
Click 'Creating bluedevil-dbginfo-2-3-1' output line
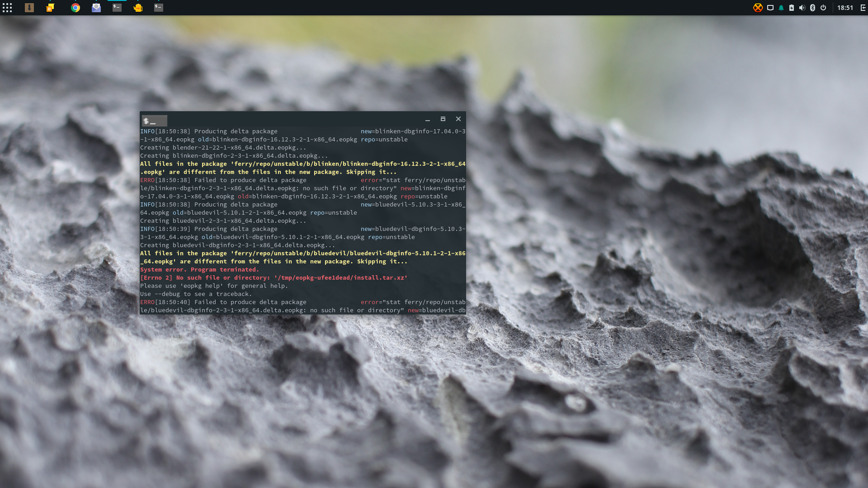click(x=238, y=245)
